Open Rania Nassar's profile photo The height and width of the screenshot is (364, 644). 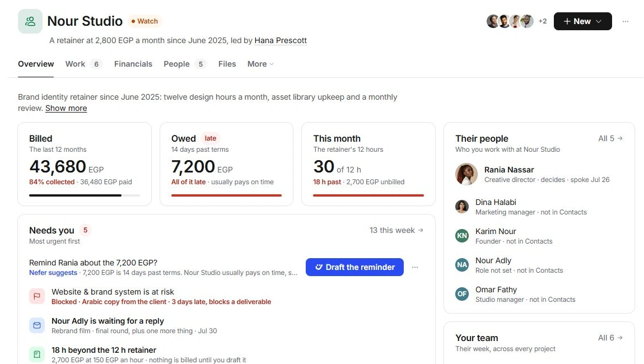point(466,174)
